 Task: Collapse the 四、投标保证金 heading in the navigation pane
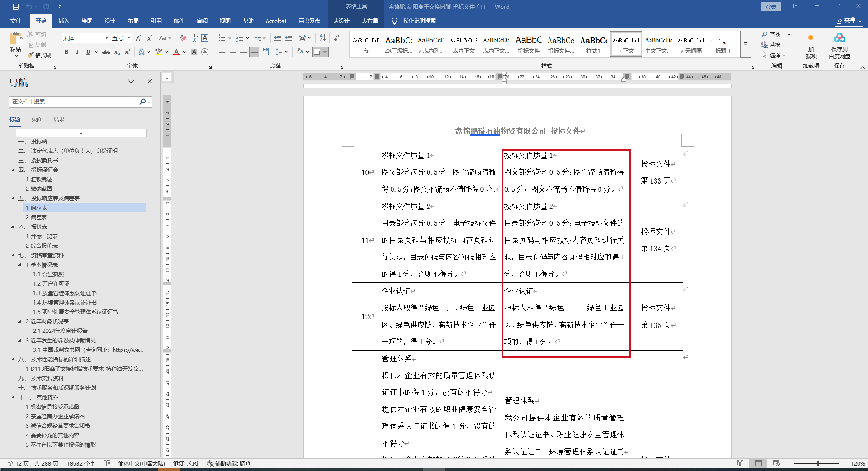click(x=13, y=170)
